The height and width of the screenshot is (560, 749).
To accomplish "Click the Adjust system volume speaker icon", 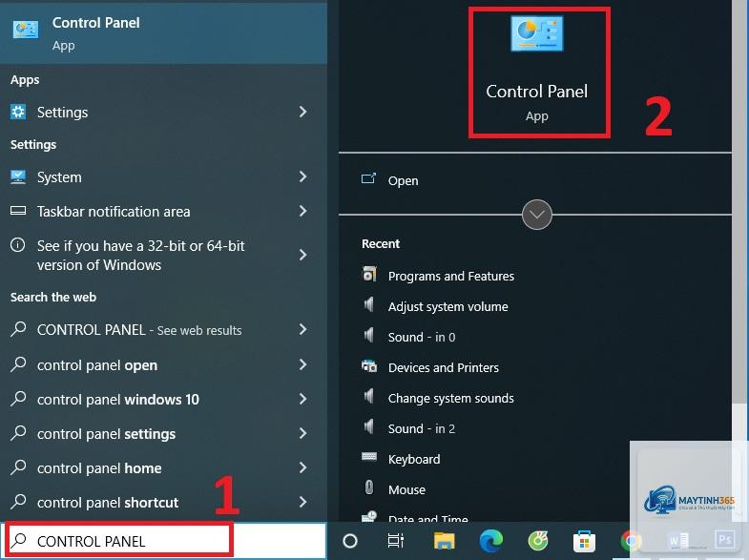I will [368, 304].
